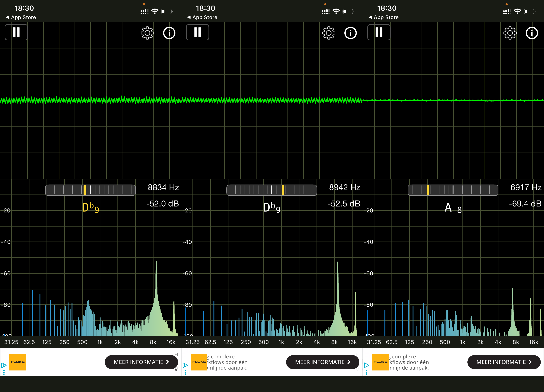Tap the 8942 Hz frequency readout
Viewport: 544px width, 392px height.
(345, 187)
